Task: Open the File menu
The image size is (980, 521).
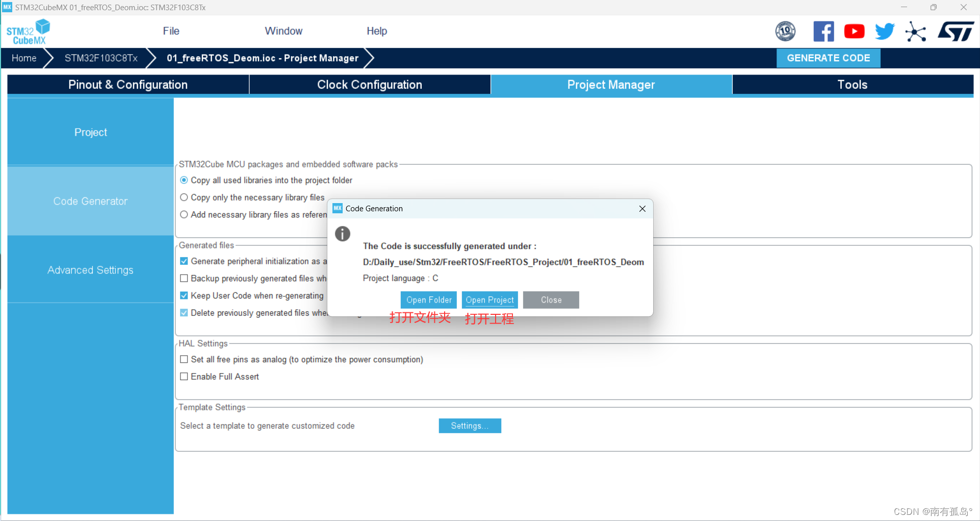Action: tap(171, 31)
